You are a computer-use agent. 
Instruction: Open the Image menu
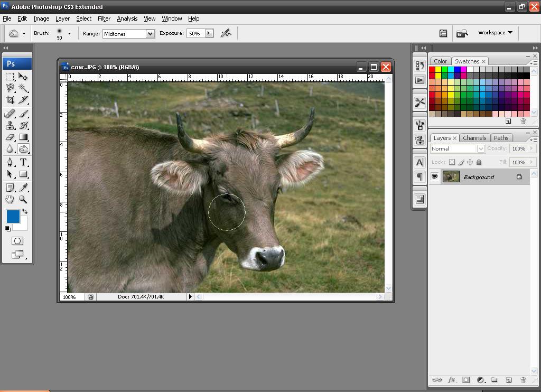click(x=41, y=18)
